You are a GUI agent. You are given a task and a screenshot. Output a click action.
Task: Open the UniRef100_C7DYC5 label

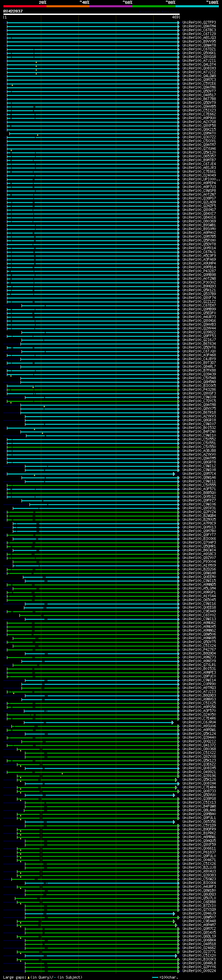tap(199, 401)
